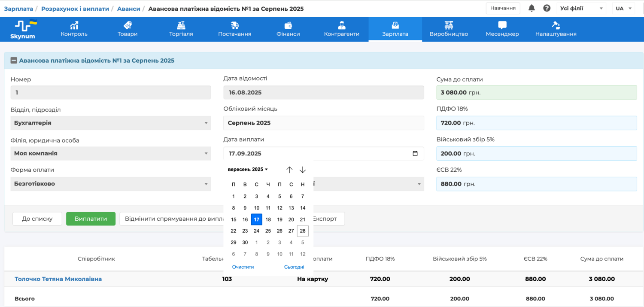Open the Форма оплати dropdown
This screenshot has height=307, width=644.
[111, 184]
